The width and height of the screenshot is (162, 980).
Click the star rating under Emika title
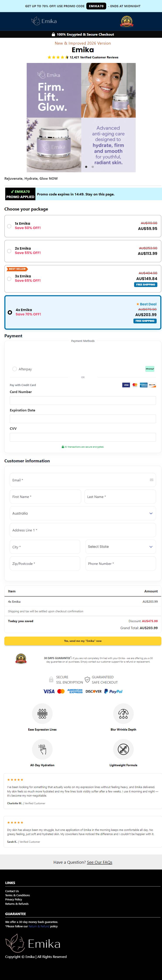click(58, 57)
